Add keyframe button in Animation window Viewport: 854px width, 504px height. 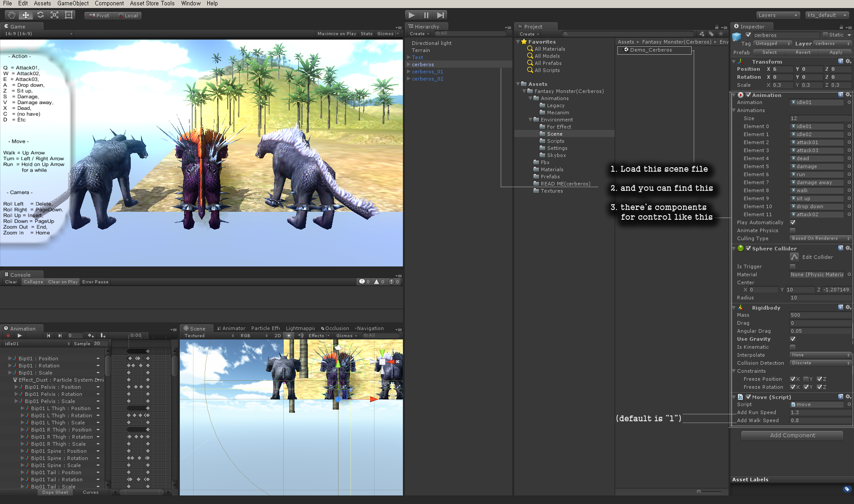(x=91, y=335)
